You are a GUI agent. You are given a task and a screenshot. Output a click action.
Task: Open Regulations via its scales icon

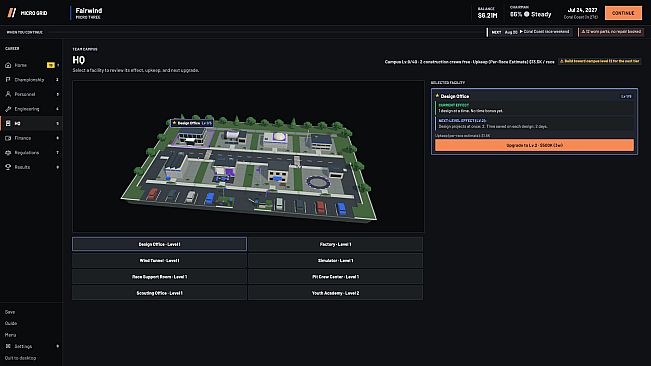point(8,152)
